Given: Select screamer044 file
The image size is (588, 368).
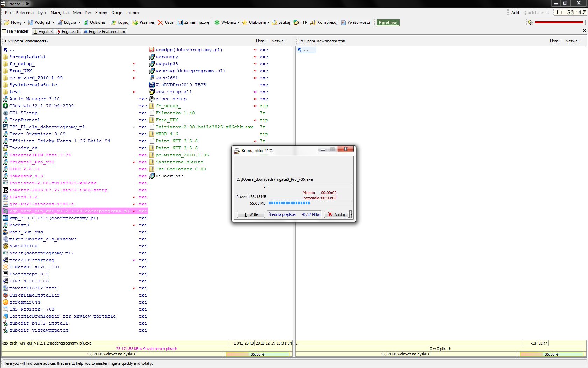Looking at the screenshot, I should (x=21, y=302).
